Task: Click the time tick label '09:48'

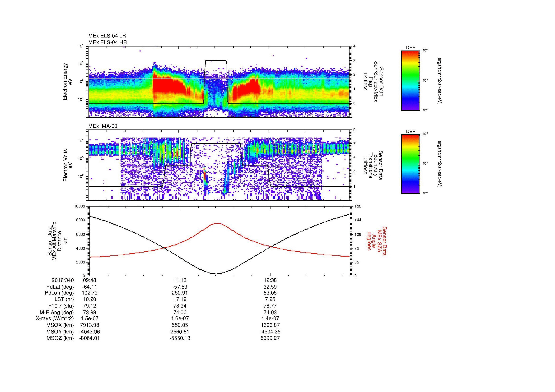Action: [x=89, y=280]
